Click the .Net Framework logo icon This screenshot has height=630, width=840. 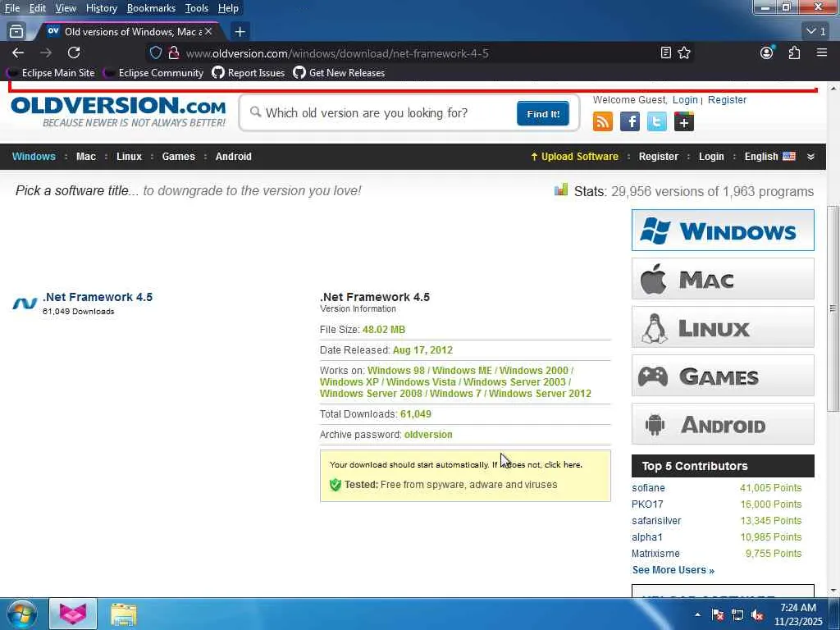pyautogui.click(x=25, y=304)
